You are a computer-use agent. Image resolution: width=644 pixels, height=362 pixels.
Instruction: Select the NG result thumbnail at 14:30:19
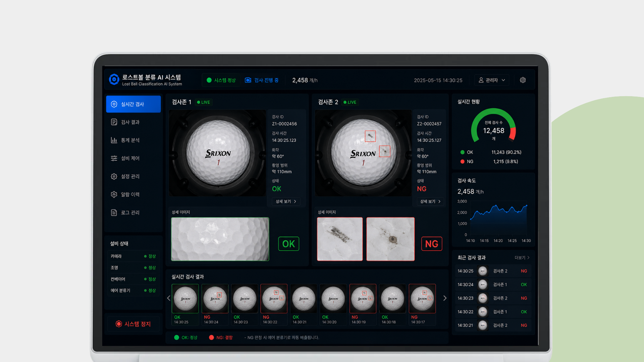tap(363, 304)
